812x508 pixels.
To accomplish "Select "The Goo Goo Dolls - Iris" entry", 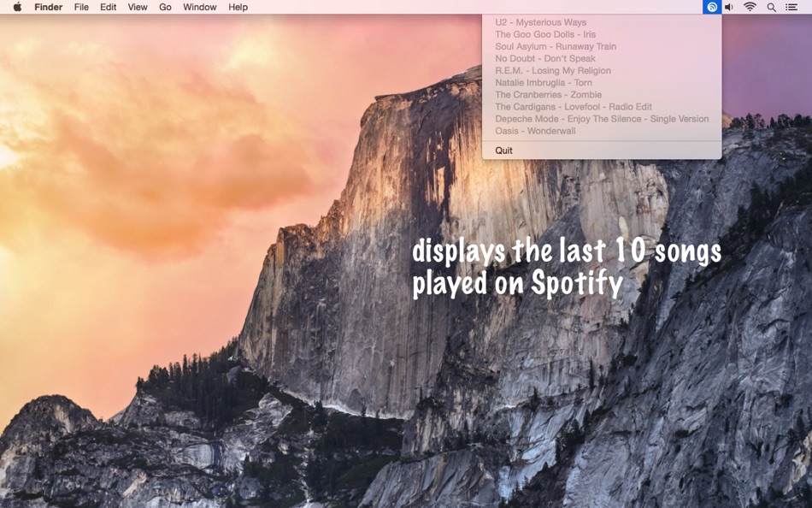I will (602, 34).
